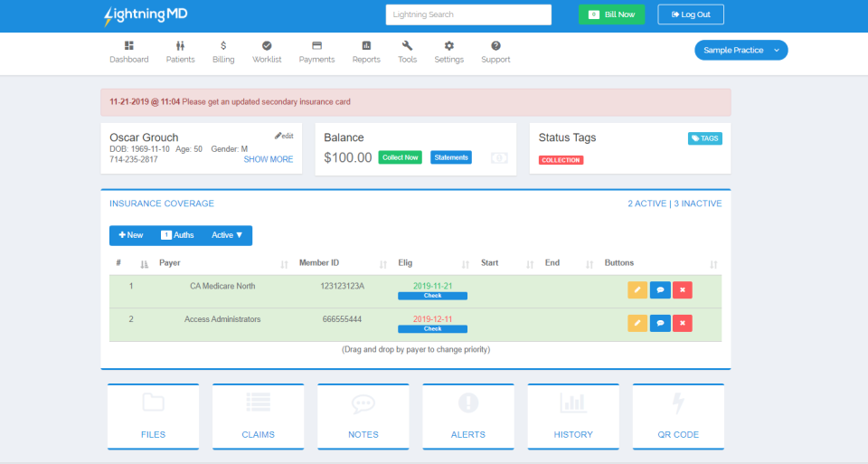
Task: Open the HISTORY bar chart tile
Action: (573, 416)
